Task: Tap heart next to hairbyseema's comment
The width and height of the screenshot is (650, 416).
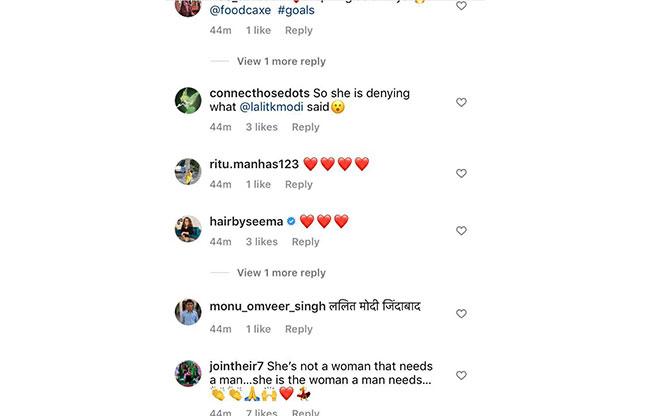Action: click(x=461, y=230)
